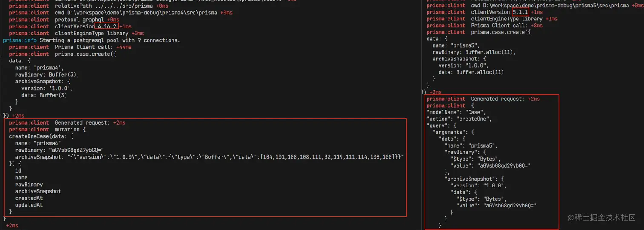
Task: Click 'version: '1.0.0',' with single quotes
Action: click(x=47, y=88)
